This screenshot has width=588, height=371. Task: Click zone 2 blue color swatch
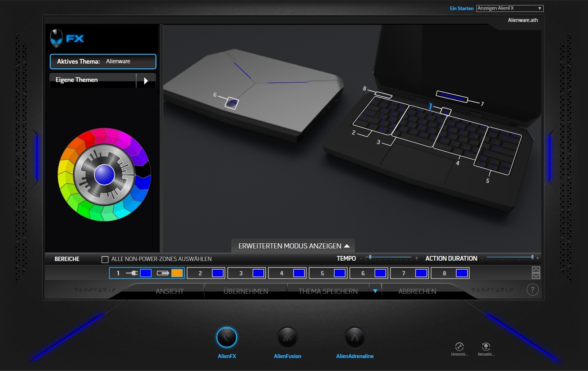pyautogui.click(x=218, y=273)
